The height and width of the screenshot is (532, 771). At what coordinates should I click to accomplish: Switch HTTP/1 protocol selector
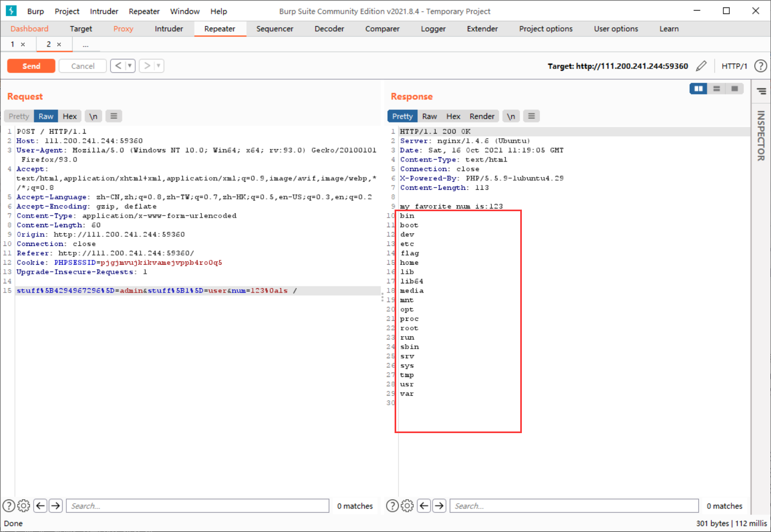click(734, 66)
